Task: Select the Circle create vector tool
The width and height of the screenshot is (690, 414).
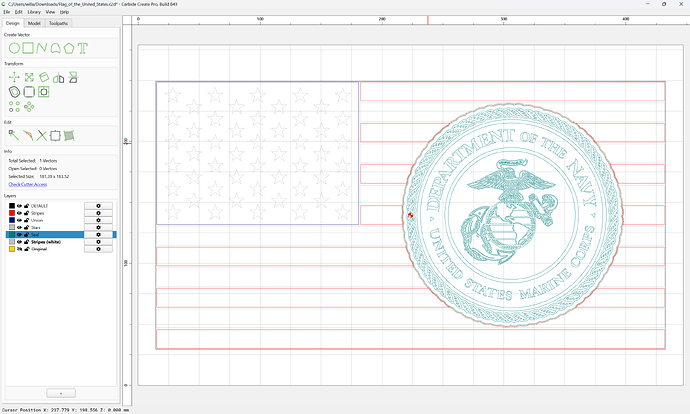Action: click(14, 48)
